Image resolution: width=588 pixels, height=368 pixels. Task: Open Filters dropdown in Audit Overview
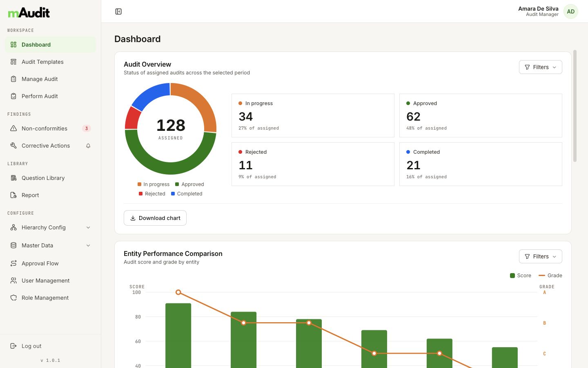540,67
